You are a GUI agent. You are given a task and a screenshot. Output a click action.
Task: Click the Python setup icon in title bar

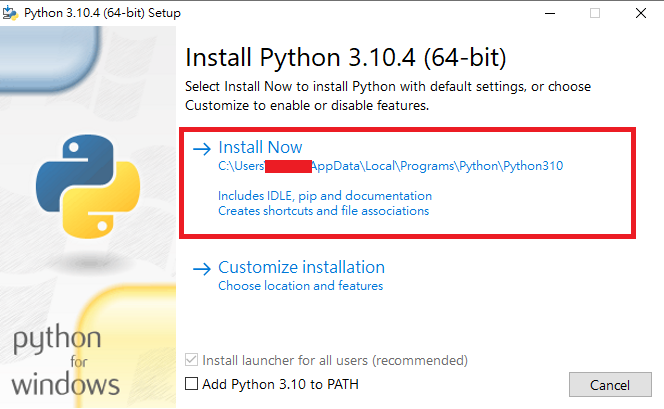click(13, 13)
